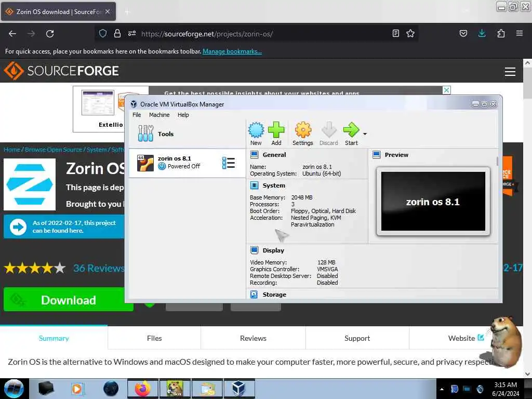Open the Windows Start orb
532x399 pixels.
tap(14, 389)
